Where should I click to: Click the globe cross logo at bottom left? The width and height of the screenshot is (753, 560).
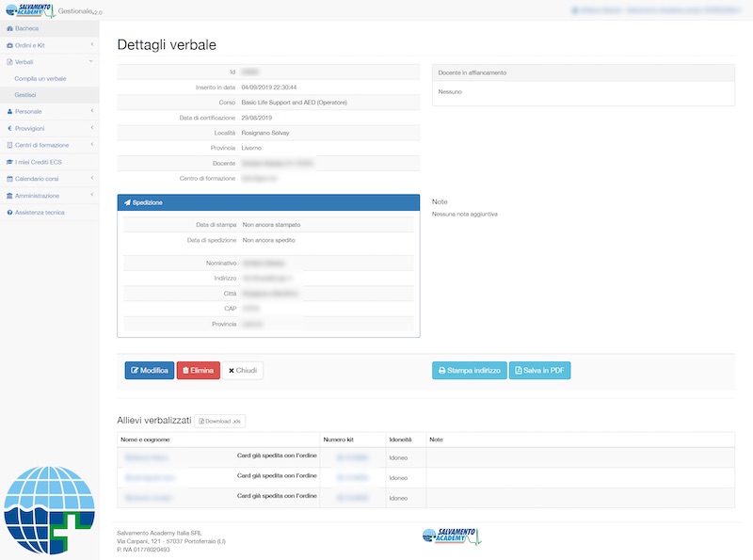click(x=49, y=509)
